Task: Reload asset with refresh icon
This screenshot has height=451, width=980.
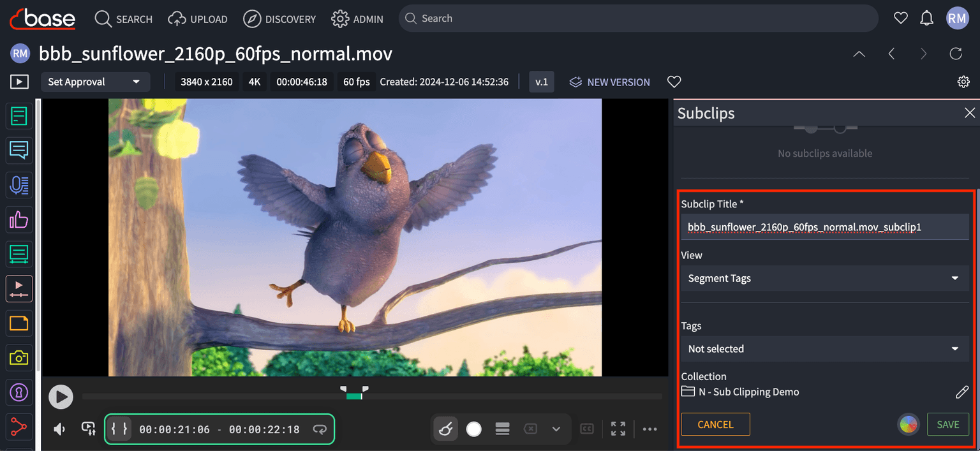Action: click(956, 54)
